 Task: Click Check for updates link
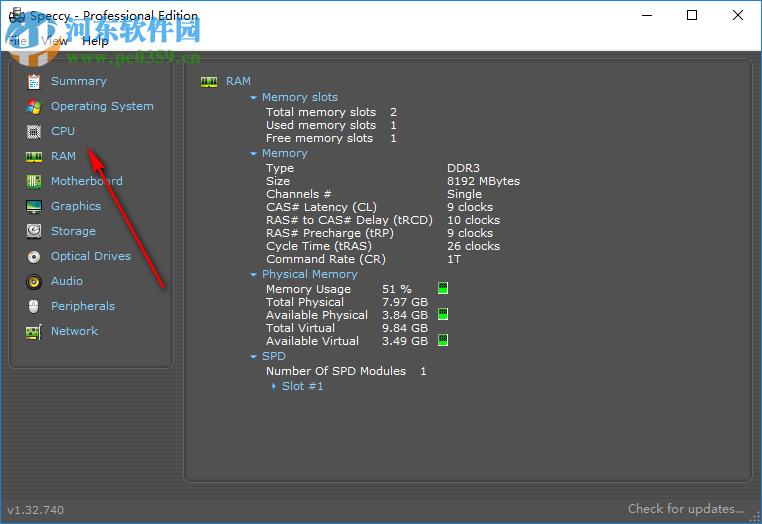pyautogui.click(x=686, y=509)
